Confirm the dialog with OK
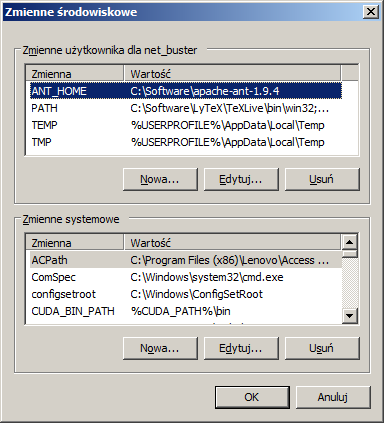 pos(252,397)
